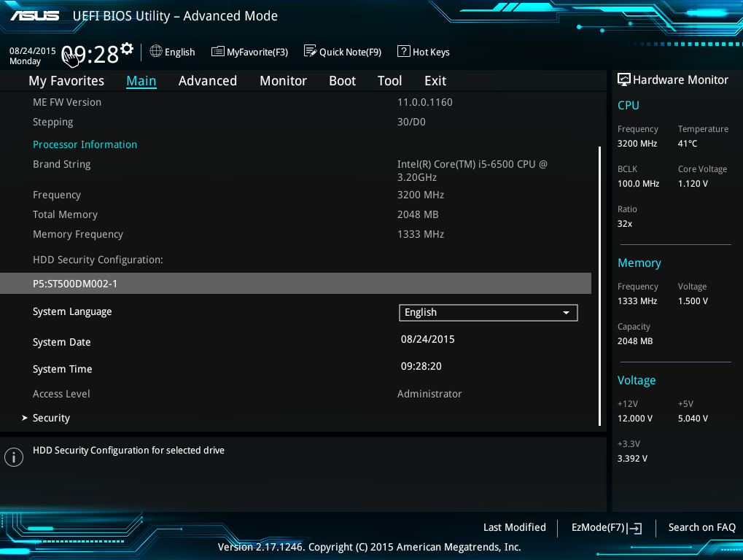Select the Security menu entry
This screenshot has width=743, height=560.
pos(51,418)
